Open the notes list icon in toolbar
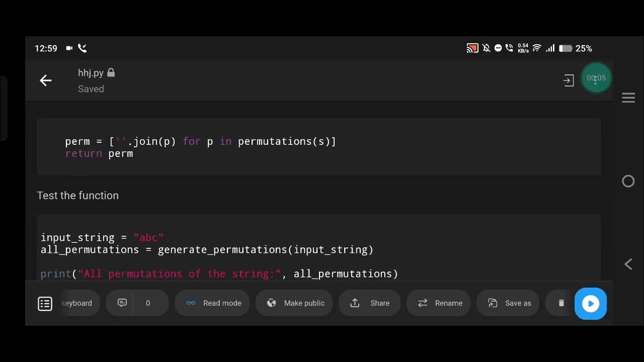644x362 pixels. (x=45, y=303)
